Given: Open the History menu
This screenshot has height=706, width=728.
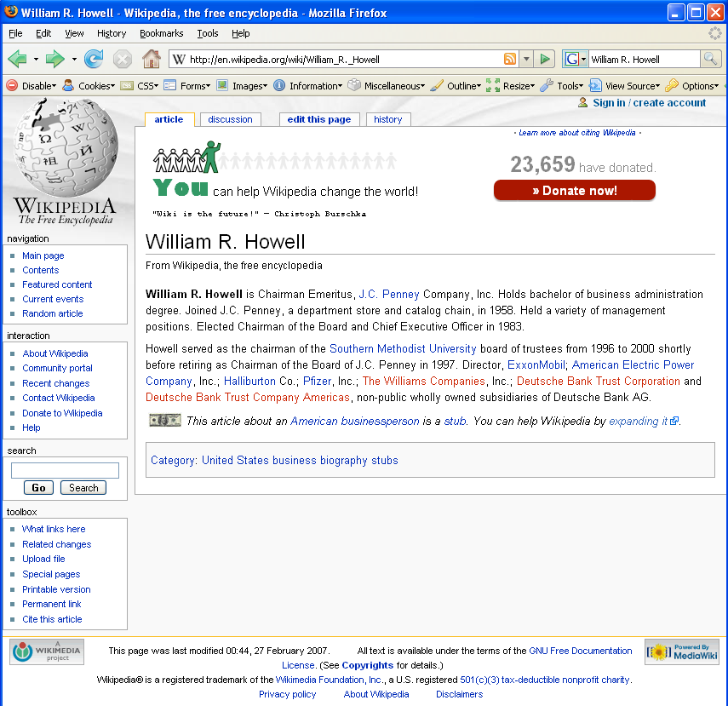Looking at the screenshot, I should point(112,33).
